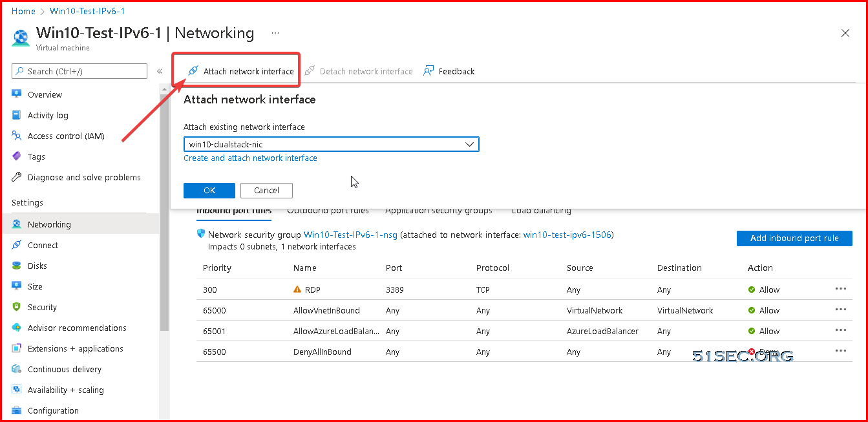Click the Name column header
Image resolution: width=868 pixels, height=422 pixels.
(305, 268)
